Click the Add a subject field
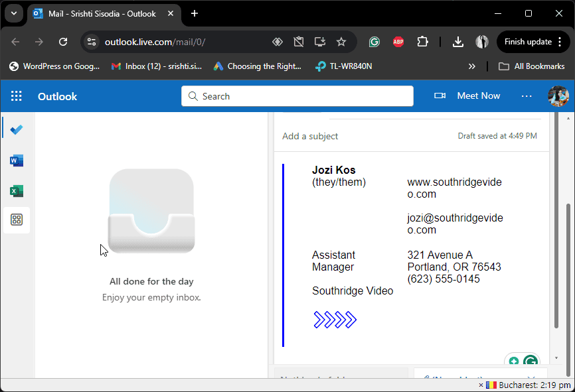The width and height of the screenshot is (575, 392). point(310,136)
